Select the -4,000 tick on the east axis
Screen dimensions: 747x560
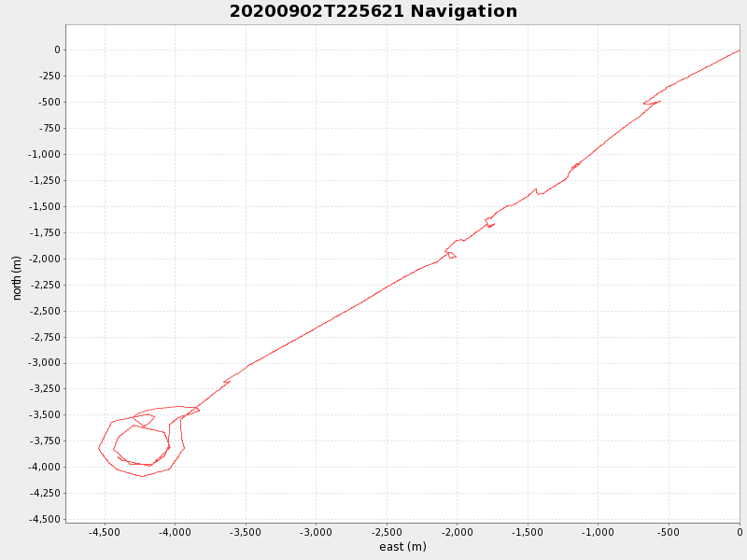(x=175, y=533)
